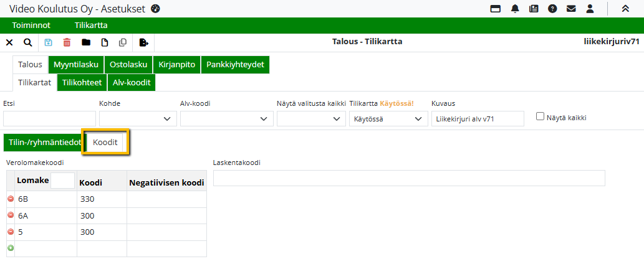644x269 pixels.
Task: Collapse the header with double chevron
Action: [625, 9]
